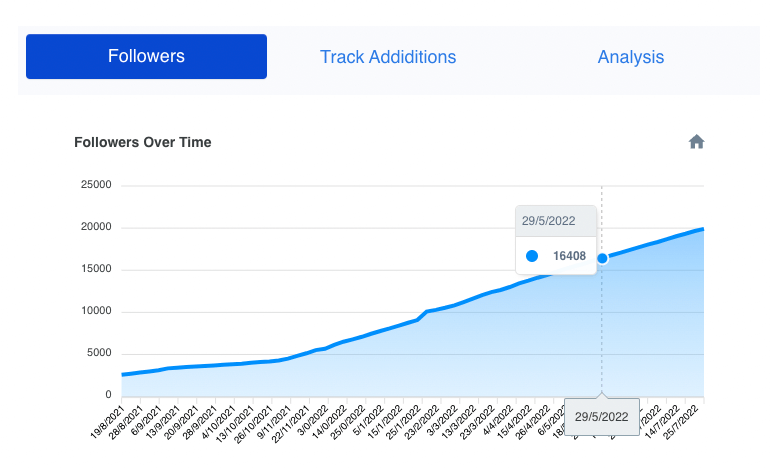The image size is (770, 468).
Task: Click the 10000 y-axis label
Action: pyautogui.click(x=96, y=311)
